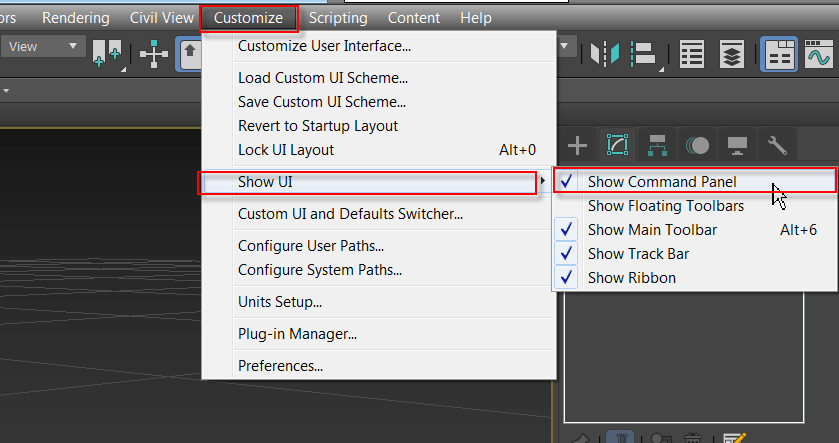Switch to the Hierarchy panel tab
839x443 pixels.
coord(657,145)
